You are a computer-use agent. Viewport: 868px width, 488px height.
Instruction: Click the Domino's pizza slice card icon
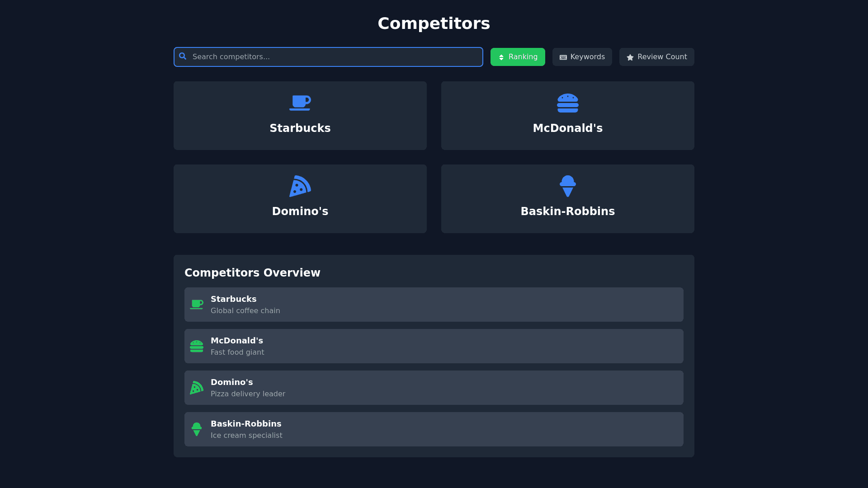click(300, 186)
